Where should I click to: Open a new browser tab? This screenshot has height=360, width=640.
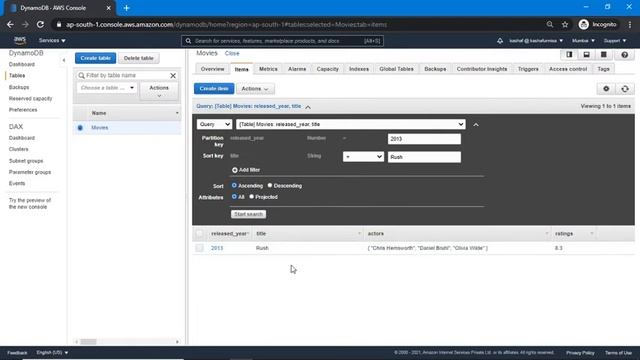(127, 8)
